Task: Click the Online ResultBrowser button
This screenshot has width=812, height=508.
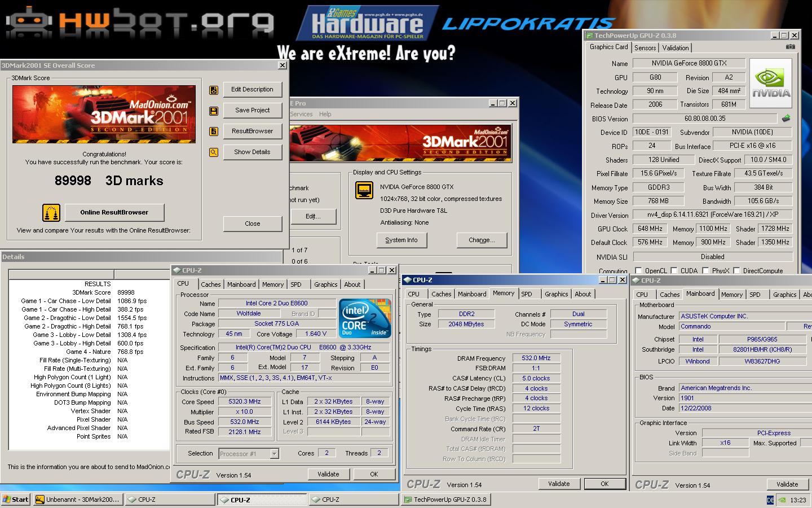Action: click(x=114, y=213)
